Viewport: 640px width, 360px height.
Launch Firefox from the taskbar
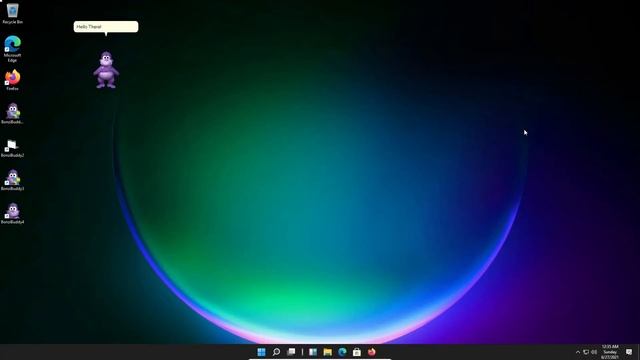pyautogui.click(x=371, y=352)
